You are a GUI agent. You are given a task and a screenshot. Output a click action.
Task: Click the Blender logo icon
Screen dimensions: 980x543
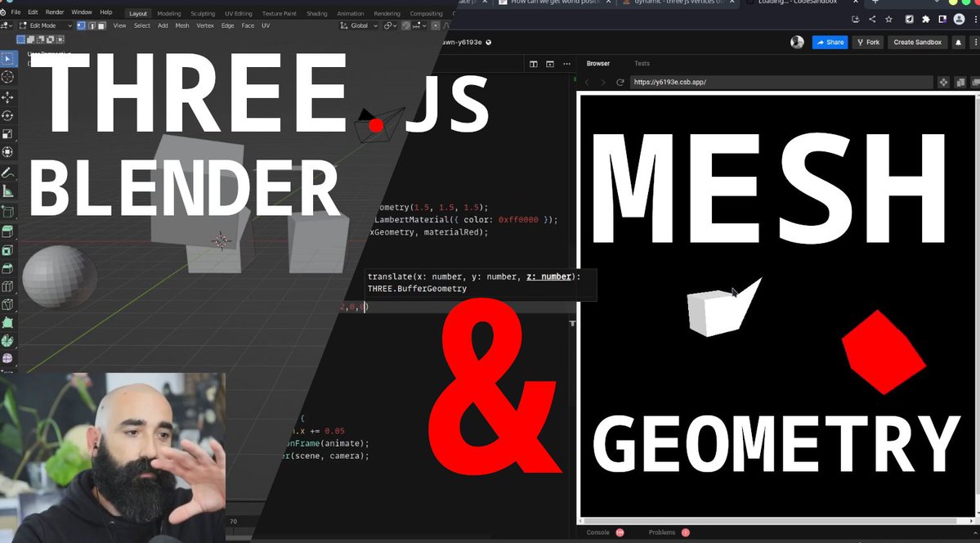click(3, 12)
